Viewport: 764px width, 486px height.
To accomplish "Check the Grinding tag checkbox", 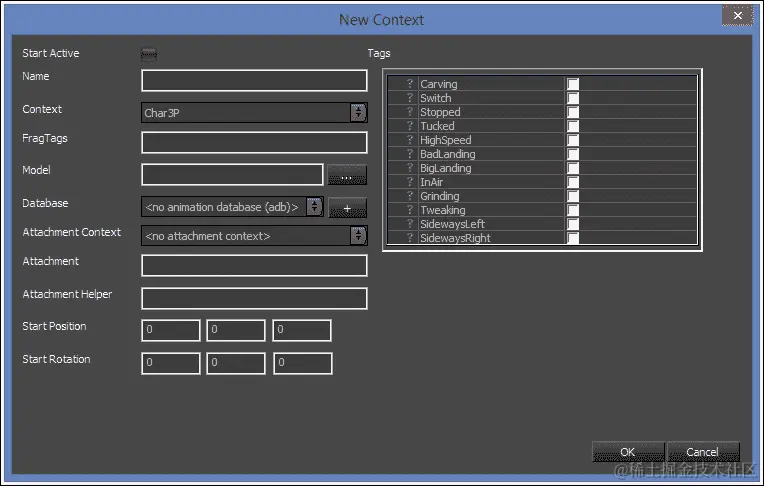I will click(573, 196).
